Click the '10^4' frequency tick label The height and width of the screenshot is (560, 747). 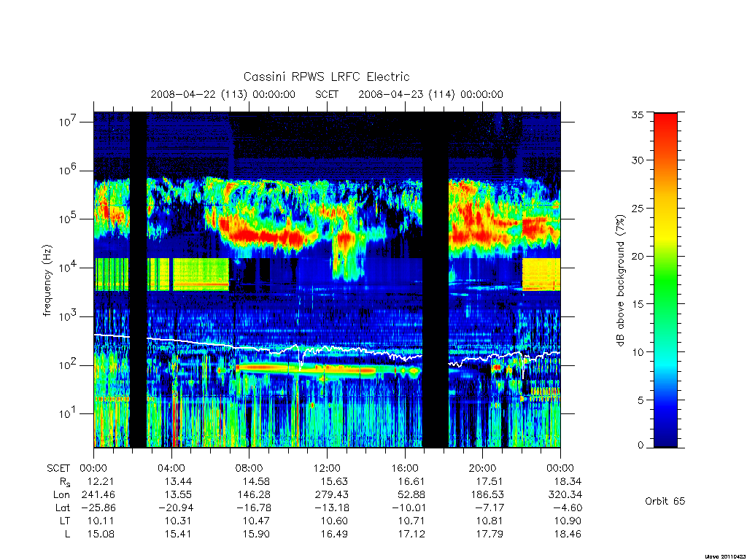68,268
